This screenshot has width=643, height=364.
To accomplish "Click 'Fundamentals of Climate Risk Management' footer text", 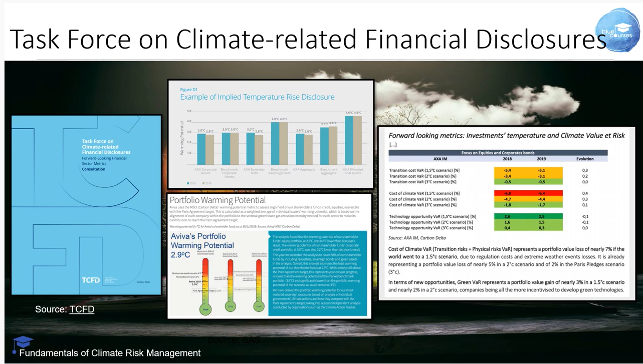I will tap(110, 353).
